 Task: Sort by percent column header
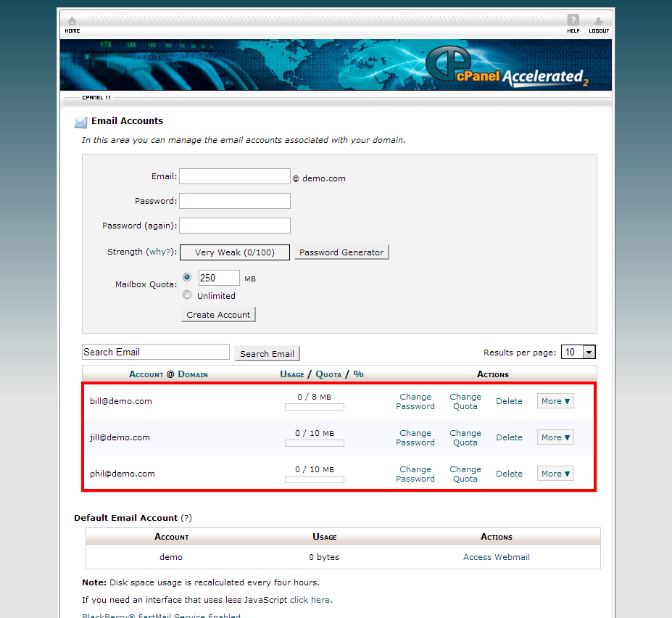(x=358, y=374)
